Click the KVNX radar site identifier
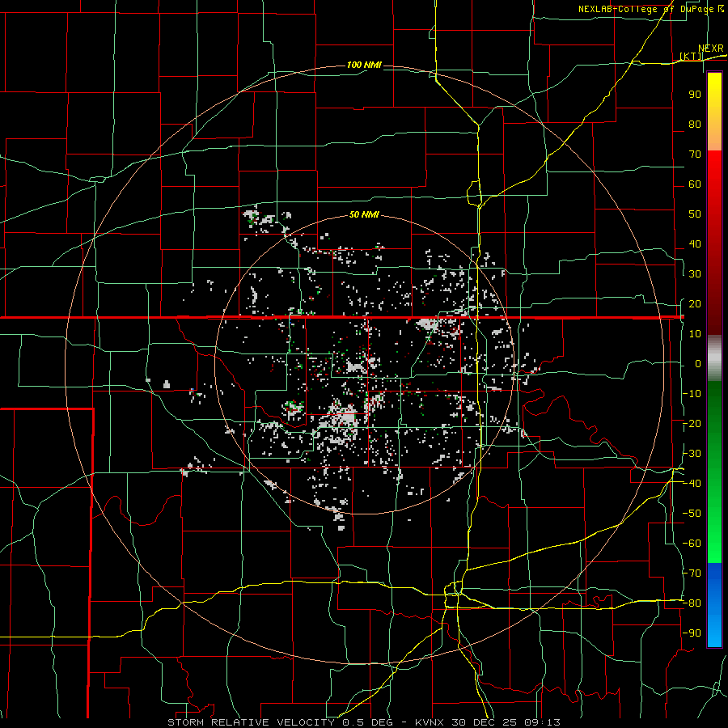 [430, 722]
